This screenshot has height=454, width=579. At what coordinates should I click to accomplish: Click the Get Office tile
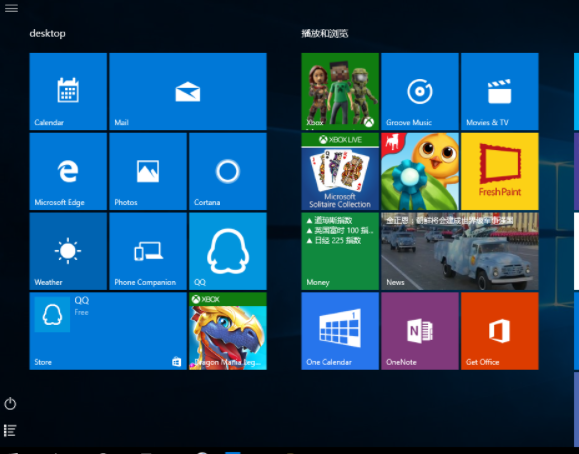point(500,331)
